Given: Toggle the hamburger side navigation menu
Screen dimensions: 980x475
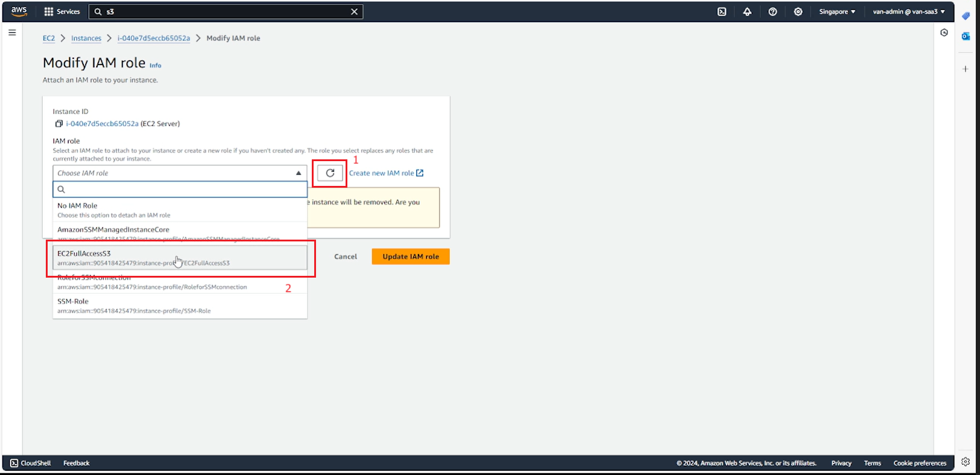Looking at the screenshot, I should click(x=12, y=33).
